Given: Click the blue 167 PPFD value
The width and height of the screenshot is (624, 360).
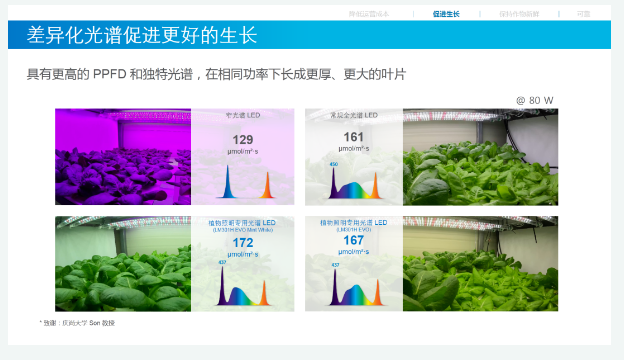Looking at the screenshot, I should coord(353,240).
